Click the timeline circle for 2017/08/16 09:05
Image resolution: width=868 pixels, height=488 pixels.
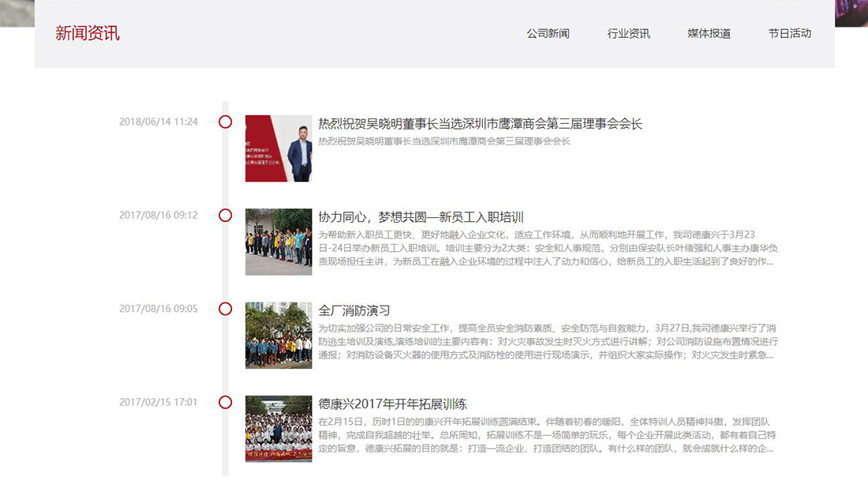coord(225,309)
